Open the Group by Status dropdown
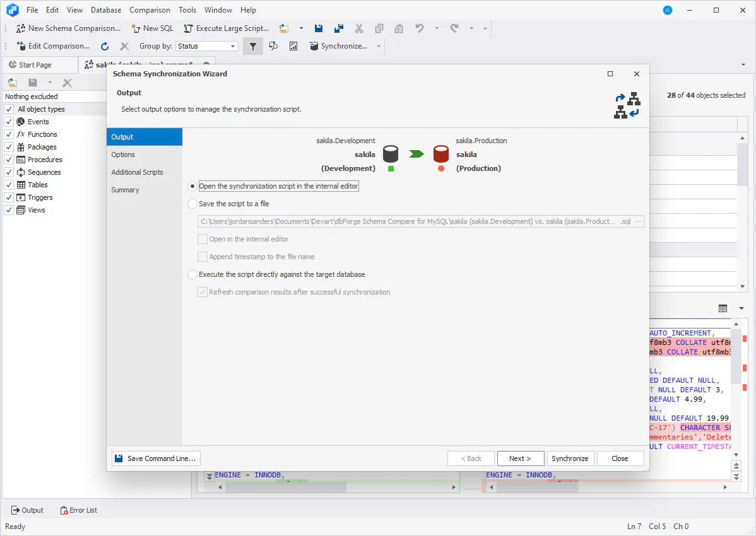The image size is (756, 536). pyautogui.click(x=207, y=46)
